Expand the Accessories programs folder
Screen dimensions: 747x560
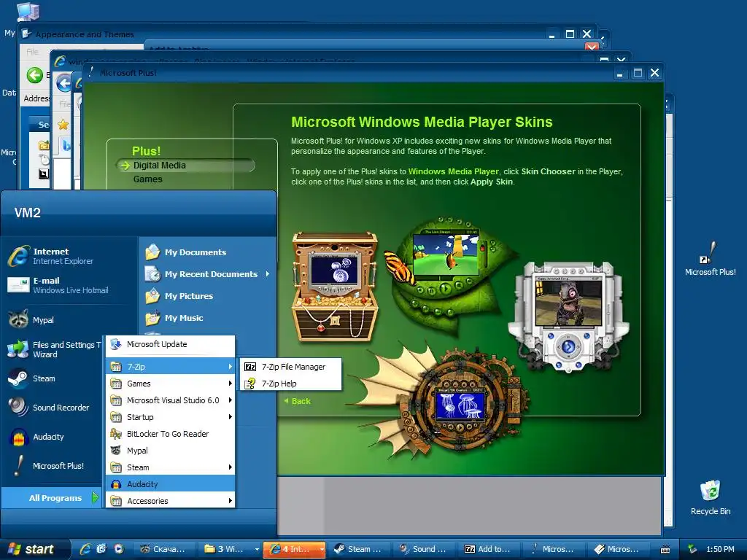[x=170, y=501]
